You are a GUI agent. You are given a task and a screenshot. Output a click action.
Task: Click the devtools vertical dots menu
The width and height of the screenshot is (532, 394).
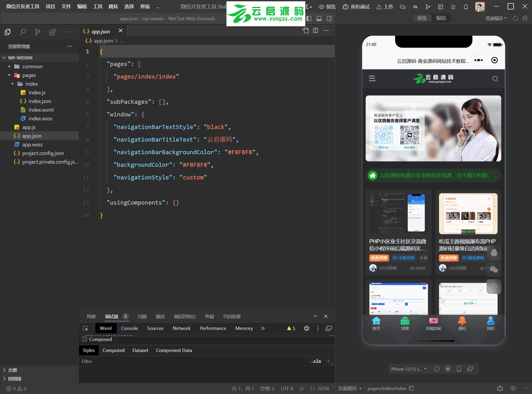tap(318, 328)
